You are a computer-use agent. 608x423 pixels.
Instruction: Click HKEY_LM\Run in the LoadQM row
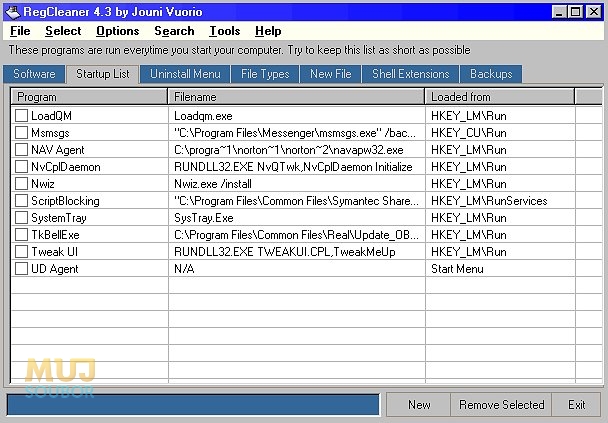click(x=501, y=116)
